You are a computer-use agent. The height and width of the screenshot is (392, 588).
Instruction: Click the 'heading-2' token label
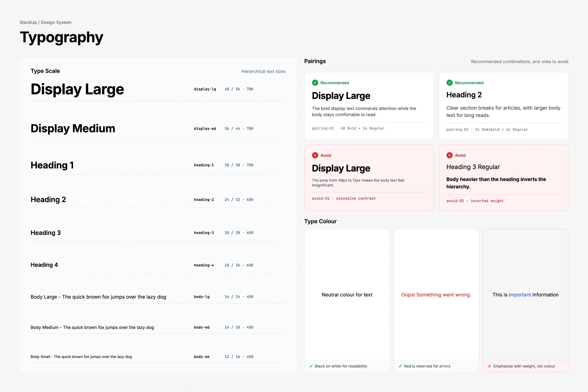(x=204, y=199)
